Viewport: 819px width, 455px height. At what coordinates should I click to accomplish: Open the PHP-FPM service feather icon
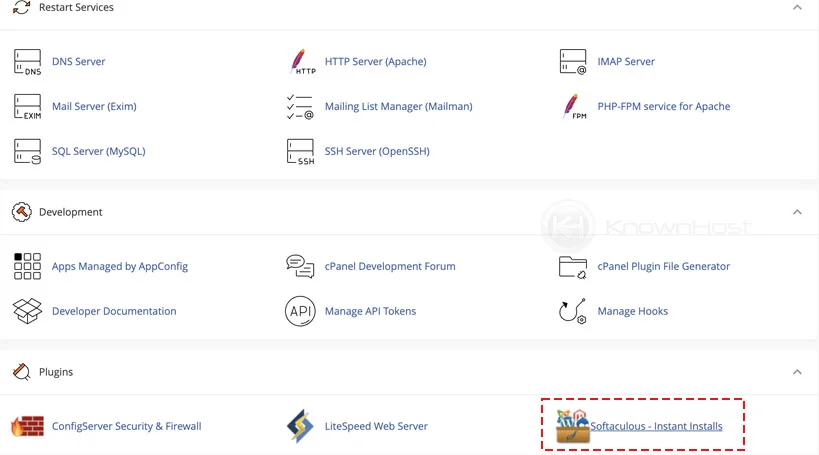(x=574, y=107)
